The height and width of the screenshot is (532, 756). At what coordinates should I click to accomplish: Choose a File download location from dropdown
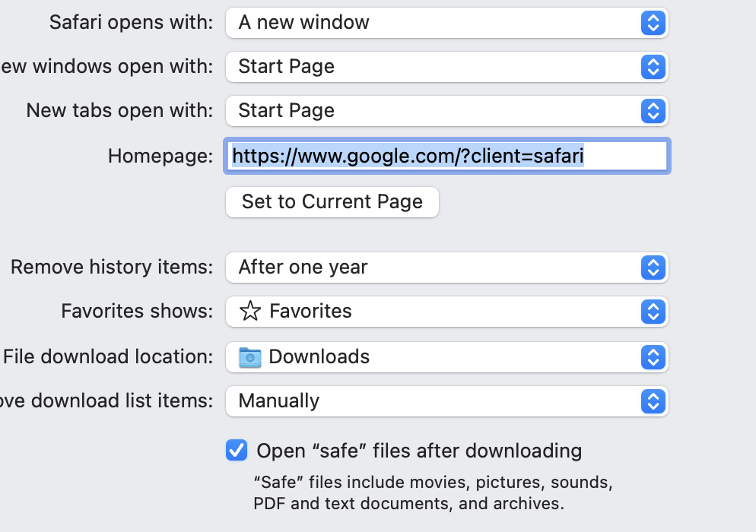(446, 357)
